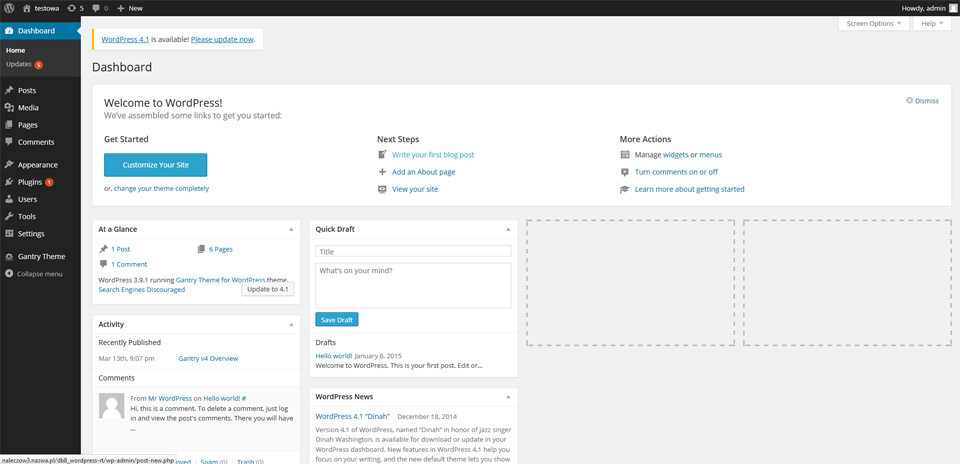Click the admin avatar next to Howdy
The width and height of the screenshot is (960, 464).
pyautogui.click(x=953, y=8)
